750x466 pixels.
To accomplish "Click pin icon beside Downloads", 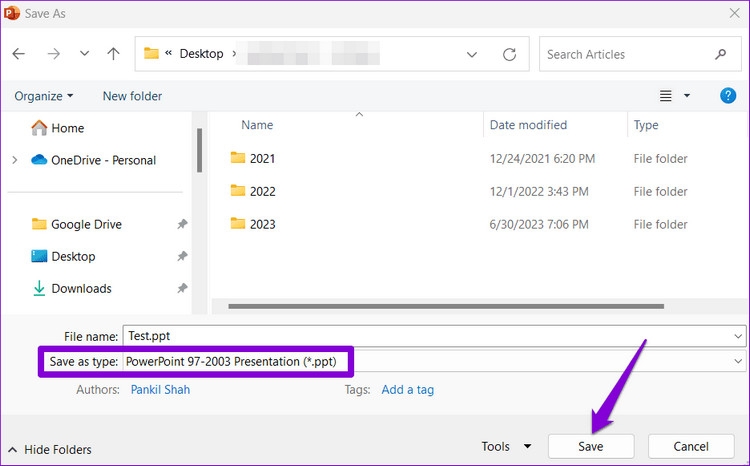I will [x=182, y=288].
